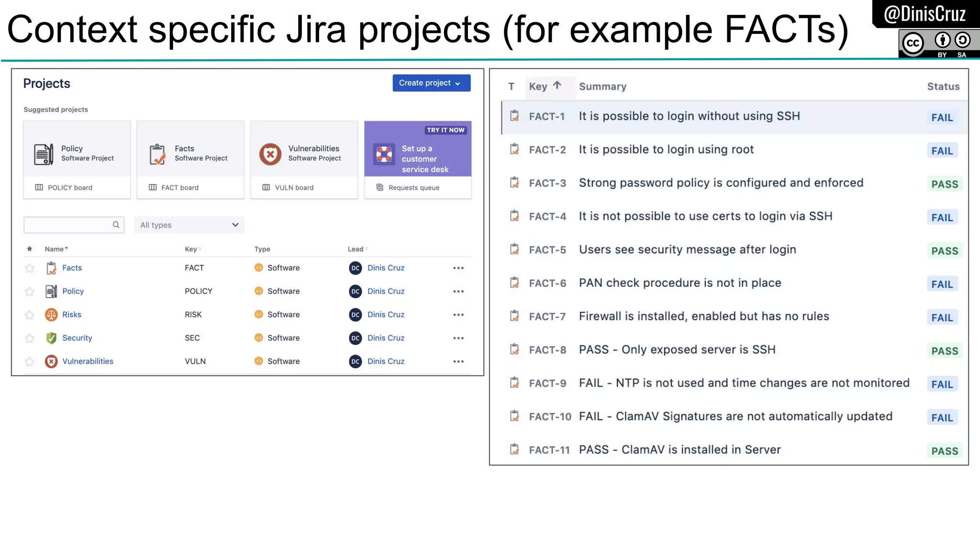Star the Risks project

pos(30,315)
